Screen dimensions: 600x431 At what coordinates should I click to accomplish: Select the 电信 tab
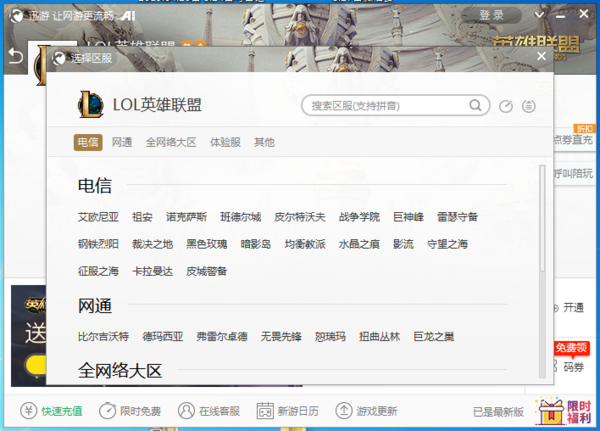88,142
